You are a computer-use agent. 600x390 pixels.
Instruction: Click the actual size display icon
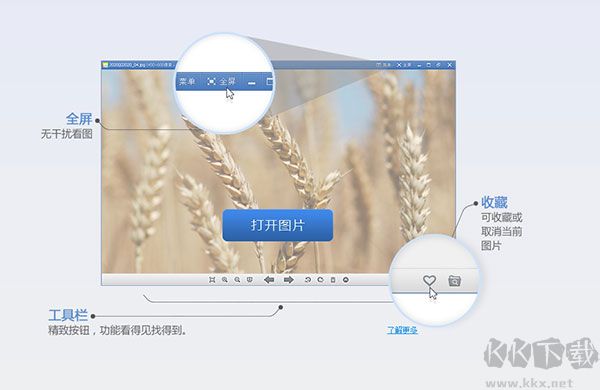[x=249, y=280]
